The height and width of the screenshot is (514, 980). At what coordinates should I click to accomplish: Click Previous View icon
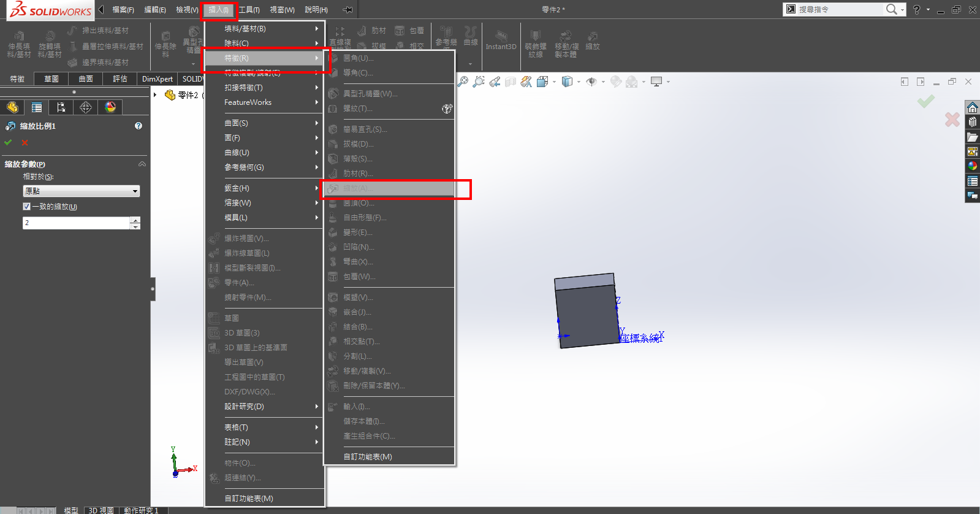point(495,82)
